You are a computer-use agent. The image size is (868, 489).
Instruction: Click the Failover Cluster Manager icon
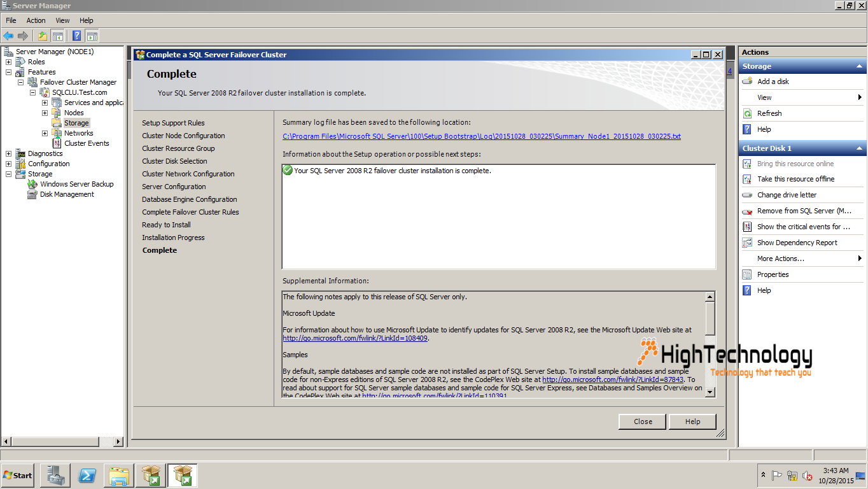(x=32, y=82)
